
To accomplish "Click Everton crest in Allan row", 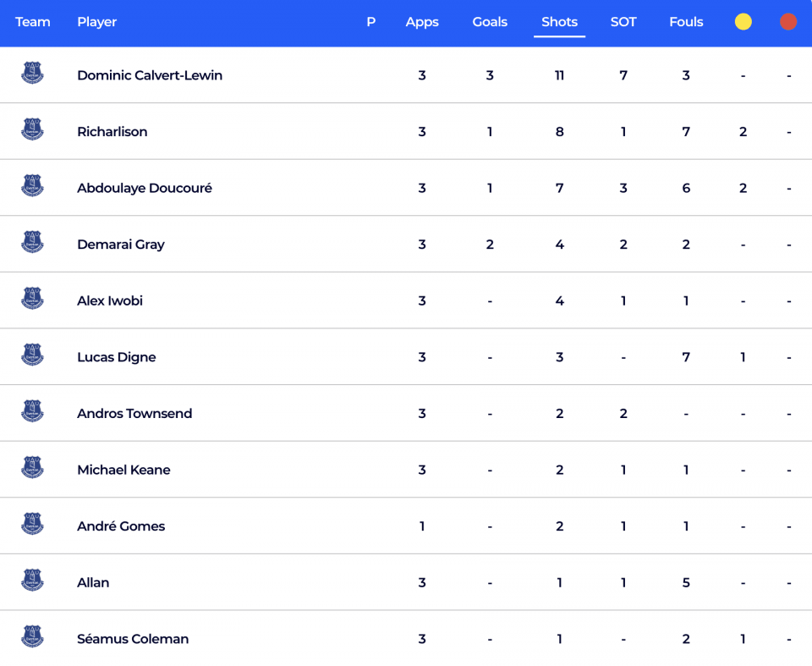I will pos(32,581).
